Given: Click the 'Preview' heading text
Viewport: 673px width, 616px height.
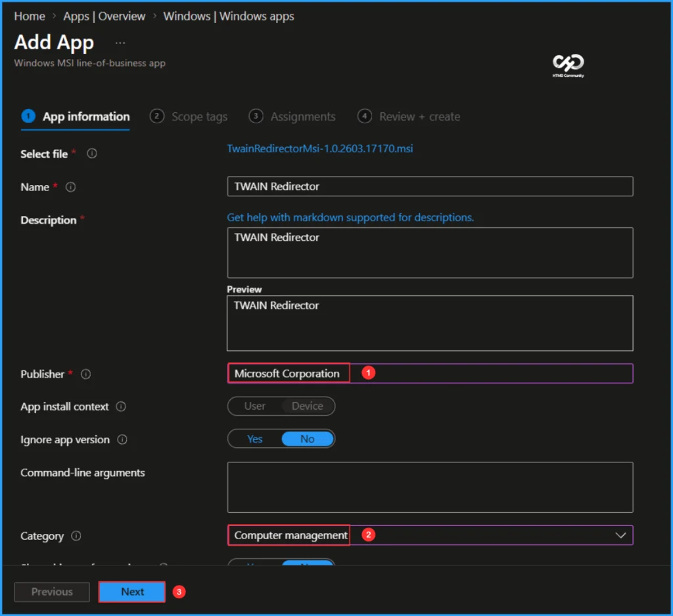Looking at the screenshot, I should click(x=244, y=290).
